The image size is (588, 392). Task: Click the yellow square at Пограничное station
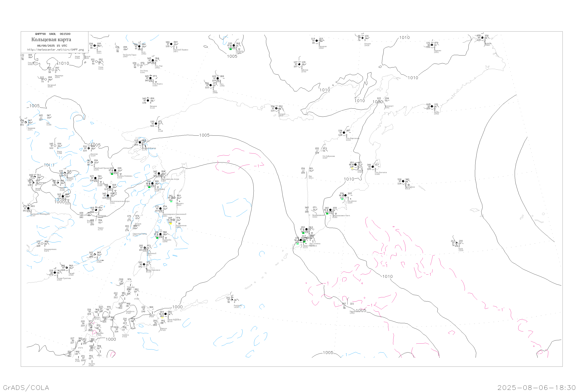(171, 223)
